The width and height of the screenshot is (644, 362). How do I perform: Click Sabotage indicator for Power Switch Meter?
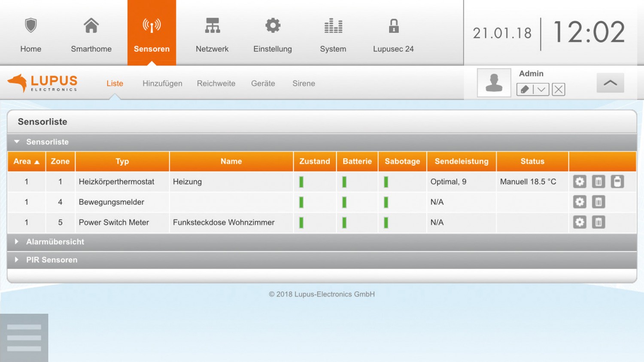pyautogui.click(x=386, y=222)
